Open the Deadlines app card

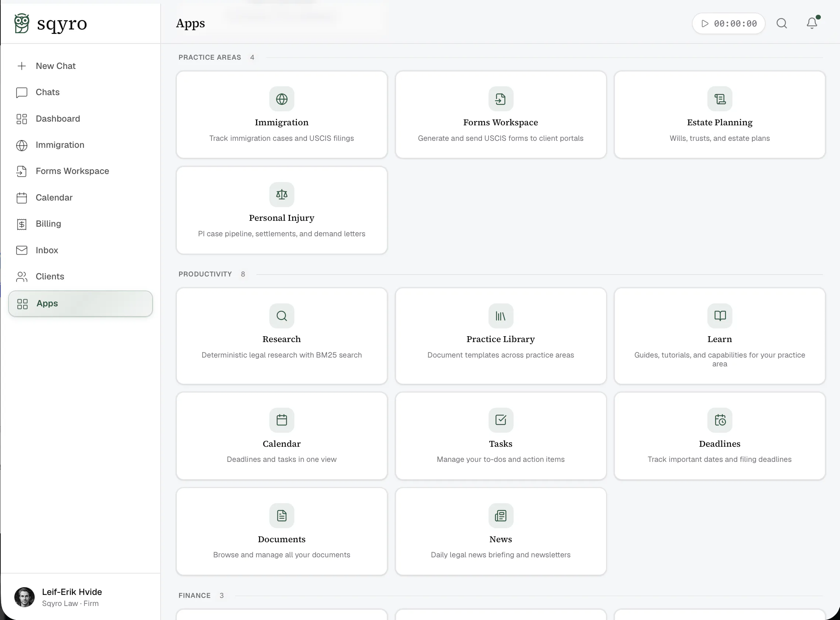pos(720,436)
